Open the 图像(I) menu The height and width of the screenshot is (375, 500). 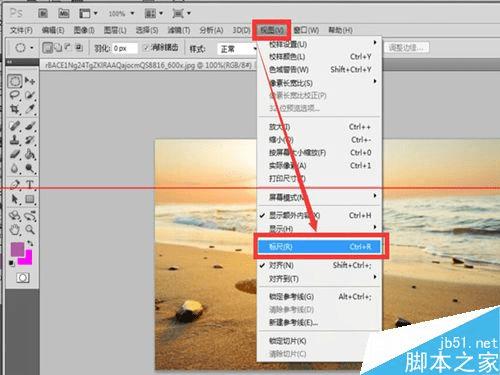click(84, 30)
